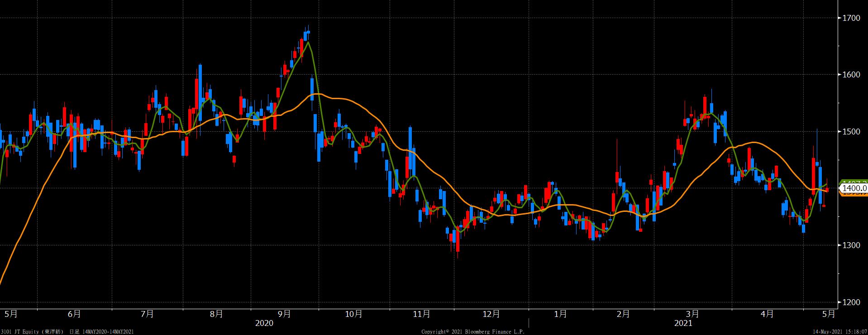Select the 6月 month label on time axis
Screen dimensions: 868x335
pos(74,314)
